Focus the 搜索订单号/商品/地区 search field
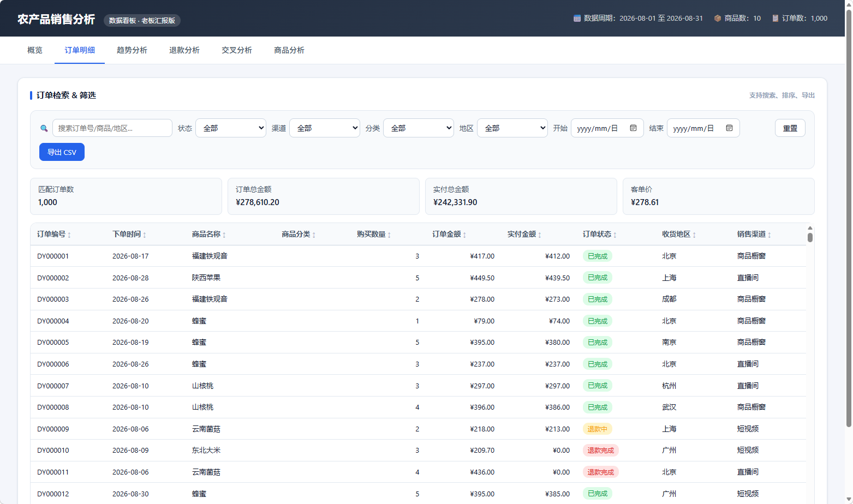The height and width of the screenshot is (504, 853). (112, 128)
